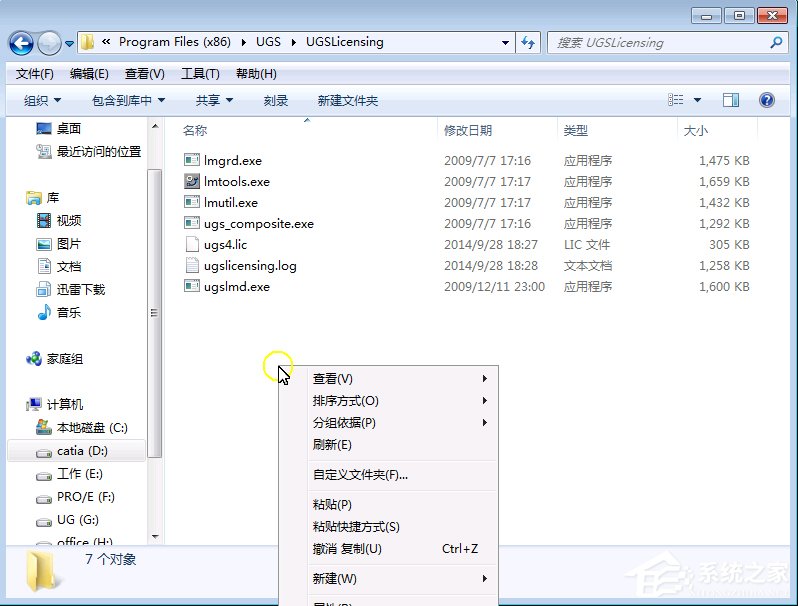Image resolution: width=798 pixels, height=606 pixels.
Task: Select the ugs4.lic file icon
Action: click(192, 244)
